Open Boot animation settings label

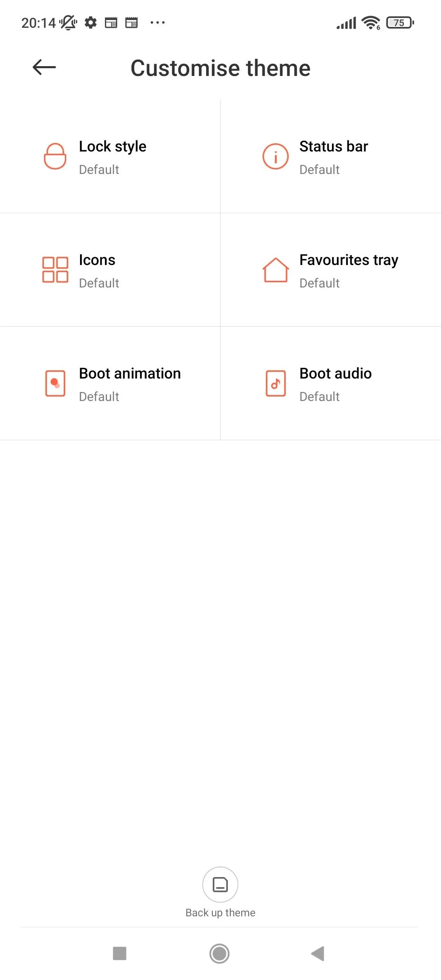click(x=130, y=374)
